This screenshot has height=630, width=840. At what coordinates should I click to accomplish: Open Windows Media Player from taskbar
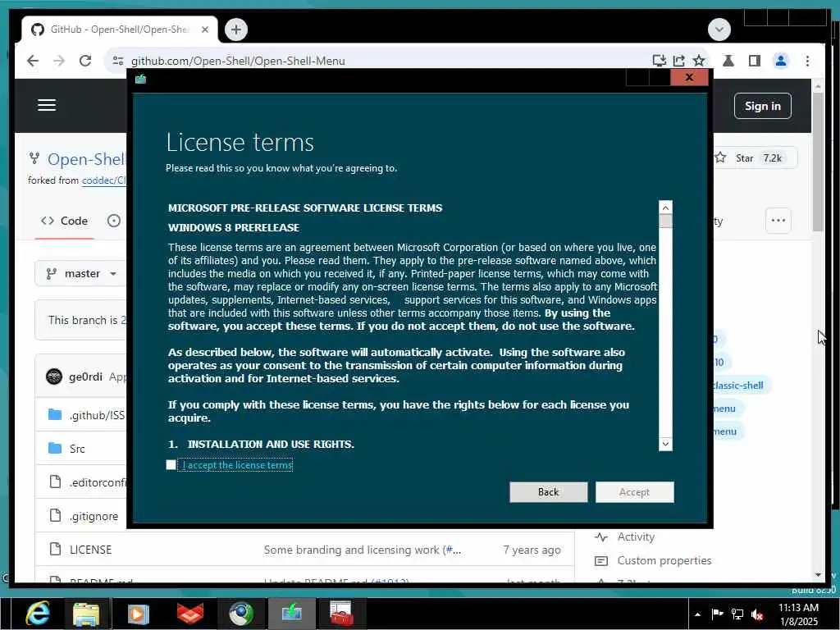[x=138, y=614]
